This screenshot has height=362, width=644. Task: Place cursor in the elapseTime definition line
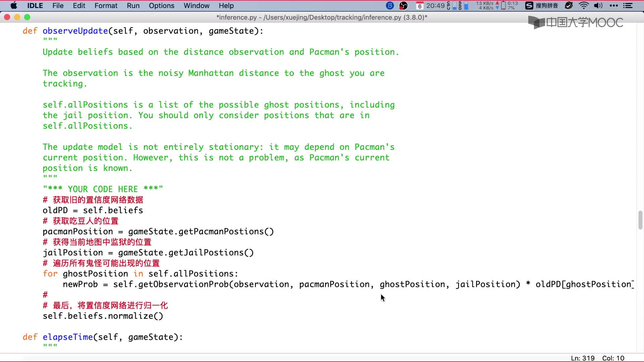103,337
